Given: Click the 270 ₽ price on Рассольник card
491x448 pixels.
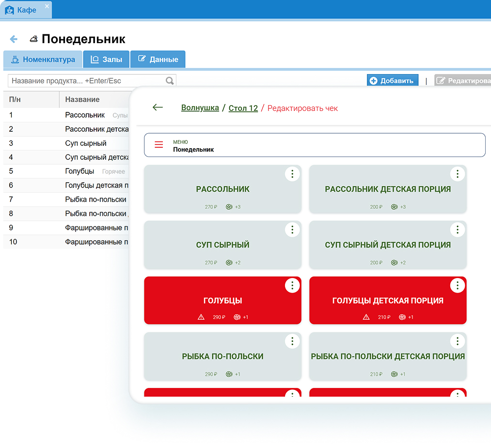Looking at the screenshot, I should point(211,207).
